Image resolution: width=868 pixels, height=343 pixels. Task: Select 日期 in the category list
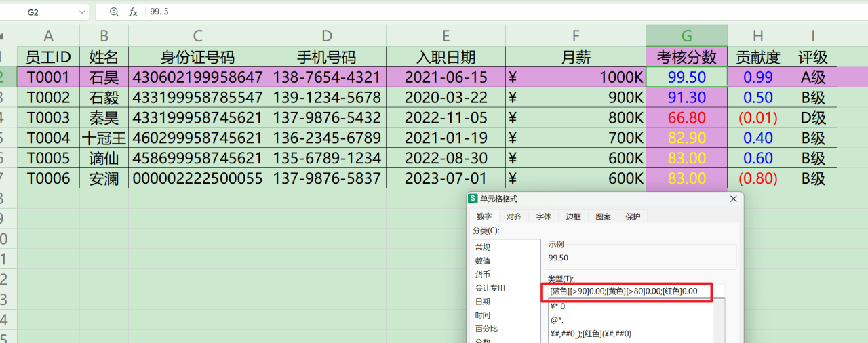coord(506,302)
